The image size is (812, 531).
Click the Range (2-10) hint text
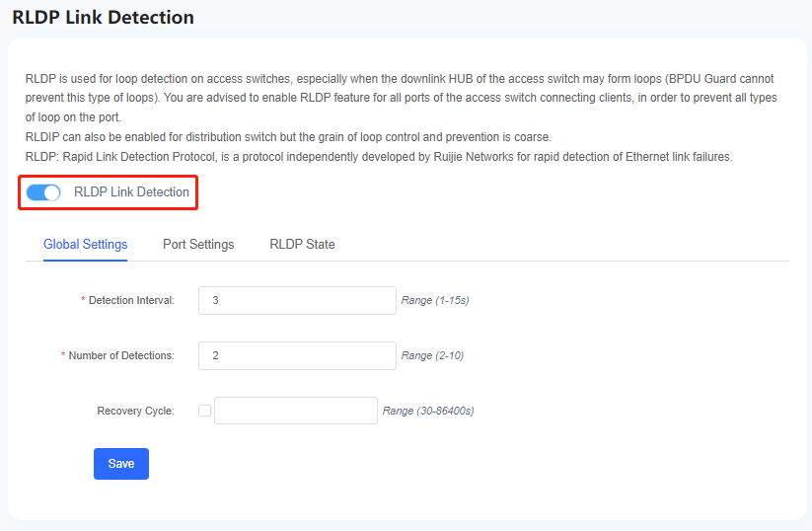pyautogui.click(x=432, y=356)
